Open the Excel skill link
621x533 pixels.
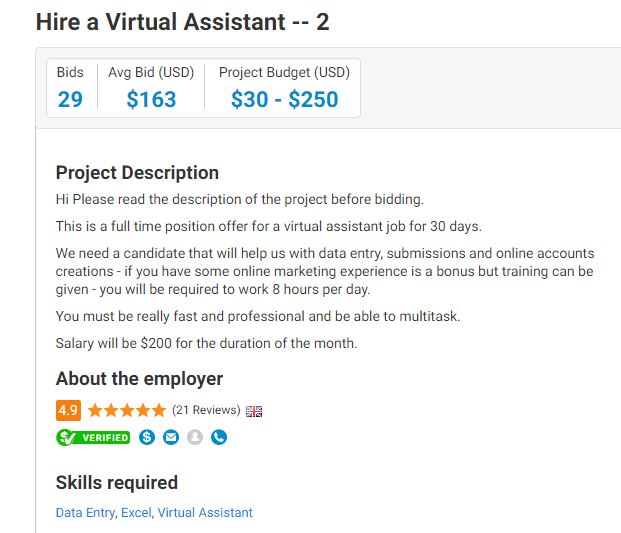[x=136, y=512]
